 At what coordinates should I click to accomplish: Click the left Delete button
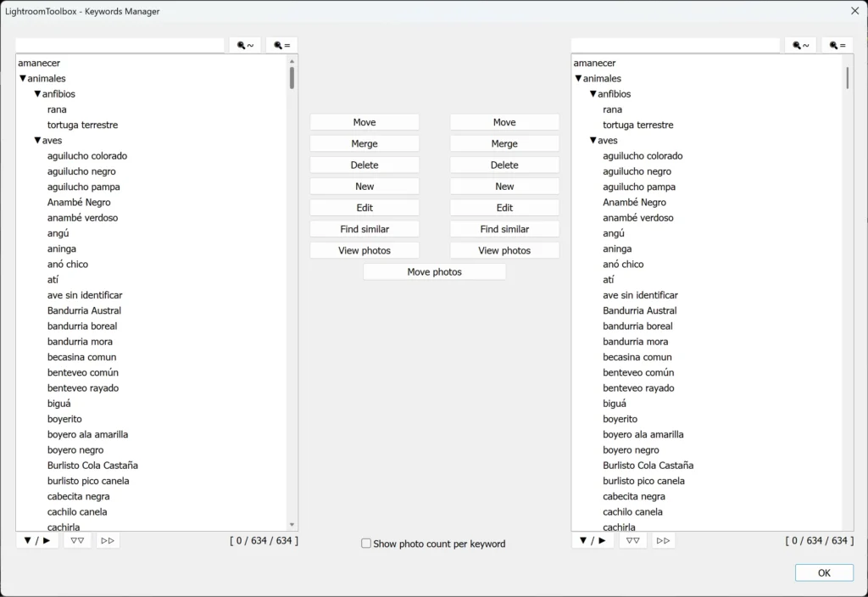point(364,165)
